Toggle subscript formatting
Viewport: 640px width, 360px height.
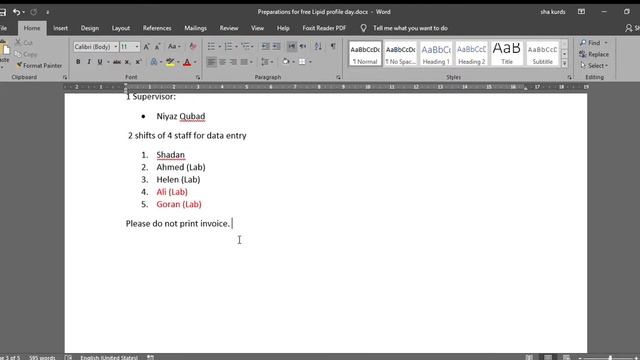[127, 62]
